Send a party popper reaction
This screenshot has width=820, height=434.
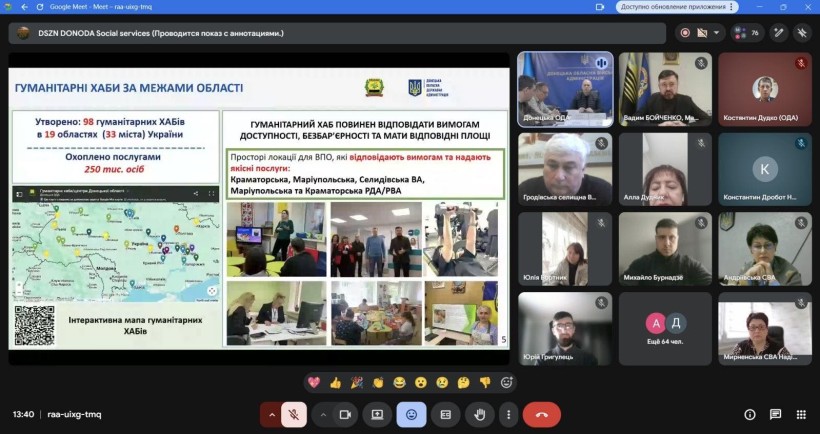tap(357, 383)
